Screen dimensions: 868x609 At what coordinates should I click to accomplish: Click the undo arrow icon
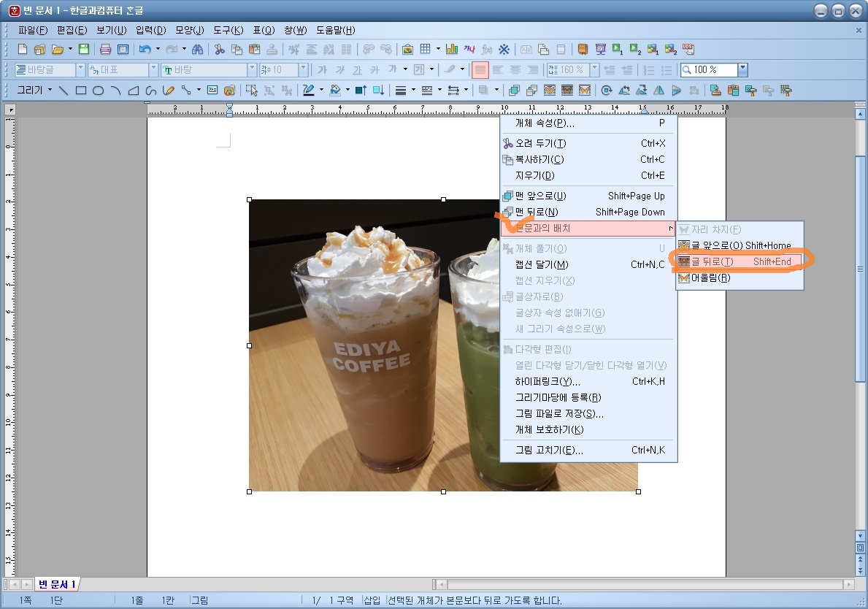point(145,49)
